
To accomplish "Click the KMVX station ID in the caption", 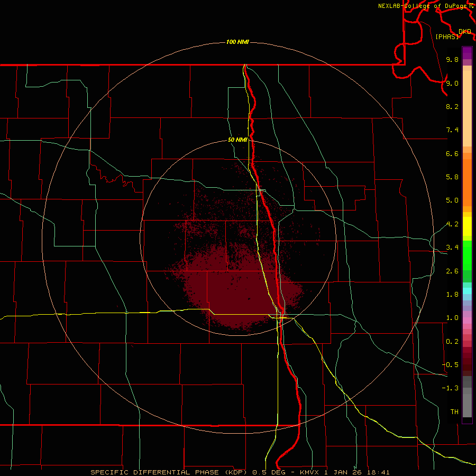I will (x=309, y=472).
